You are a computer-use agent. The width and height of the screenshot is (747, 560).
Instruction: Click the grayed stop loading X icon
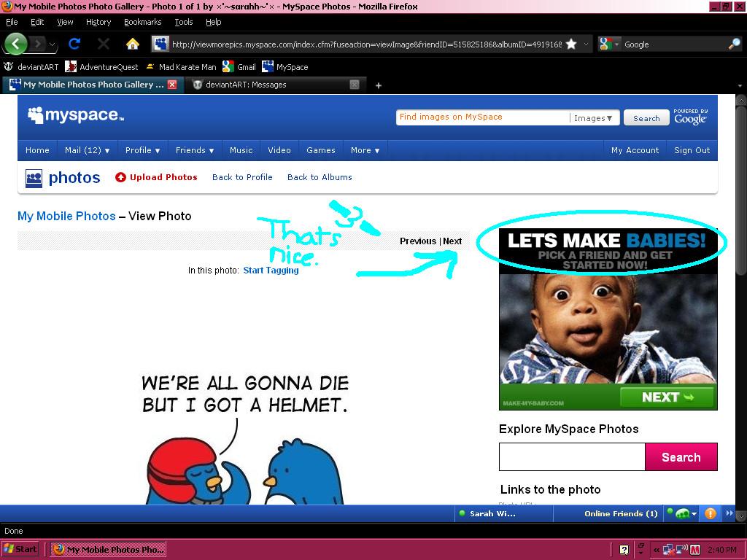click(103, 44)
